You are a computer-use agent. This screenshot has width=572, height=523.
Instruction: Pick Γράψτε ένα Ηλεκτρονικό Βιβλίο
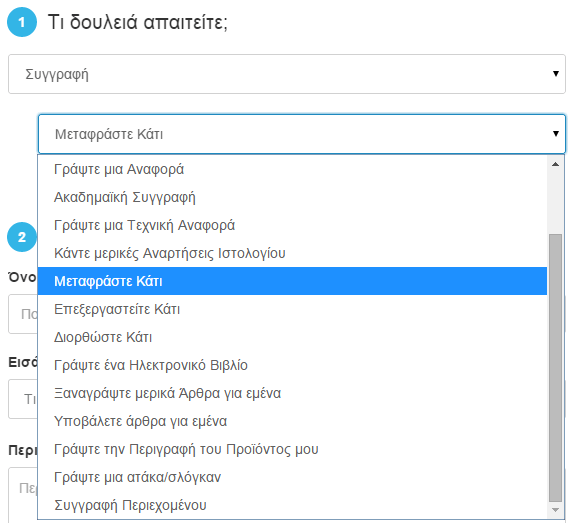click(292, 365)
